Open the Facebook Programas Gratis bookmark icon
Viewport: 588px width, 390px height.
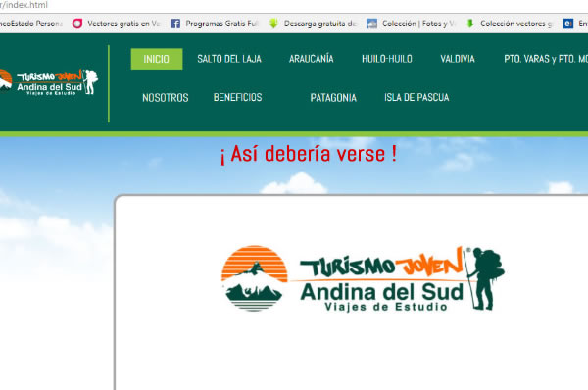[175, 24]
